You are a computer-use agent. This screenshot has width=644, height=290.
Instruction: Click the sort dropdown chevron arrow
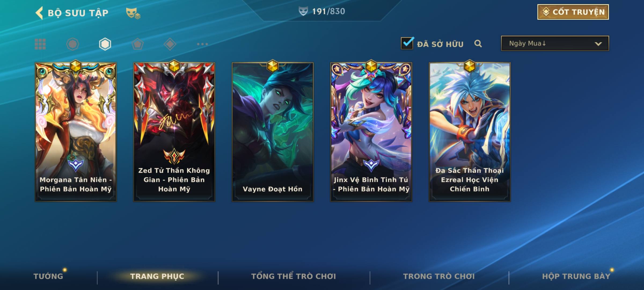click(598, 44)
